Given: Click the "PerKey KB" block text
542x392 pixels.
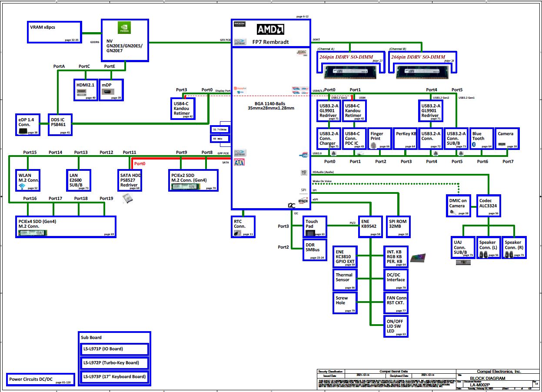Looking at the screenshot, I should click(x=406, y=134).
